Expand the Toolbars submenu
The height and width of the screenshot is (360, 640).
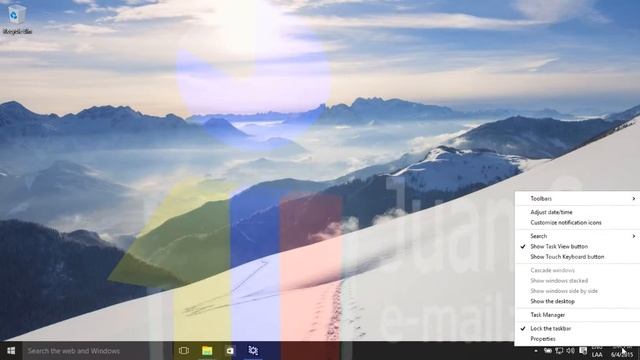click(577, 198)
